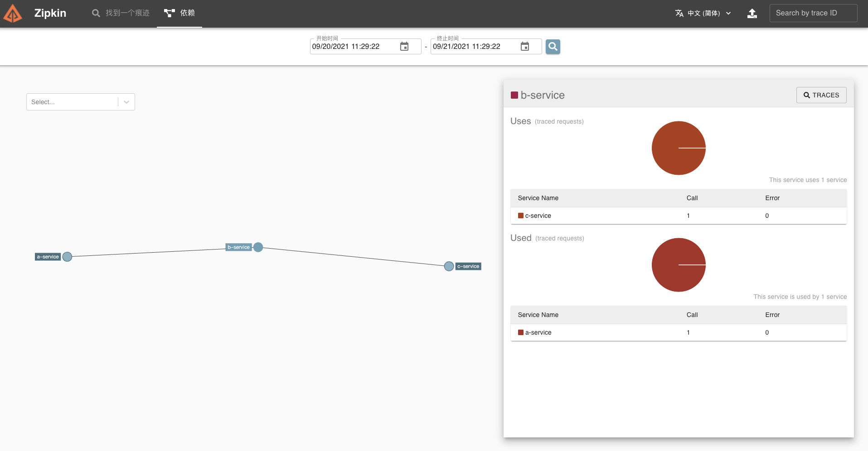This screenshot has width=868, height=451.
Task: Click the translate icon beside language selector
Action: (x=679, y=13)
